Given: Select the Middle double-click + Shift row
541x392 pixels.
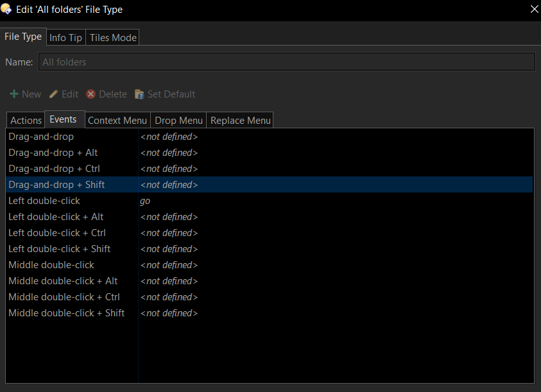Looking at the screenshot, I should pyautogui.click(x=67, y=313).
